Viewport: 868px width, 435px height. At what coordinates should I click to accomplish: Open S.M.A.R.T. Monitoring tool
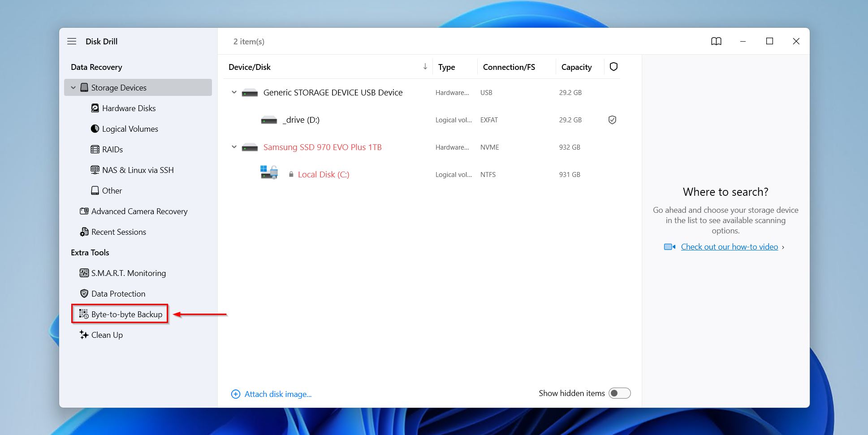click(128, 273)
